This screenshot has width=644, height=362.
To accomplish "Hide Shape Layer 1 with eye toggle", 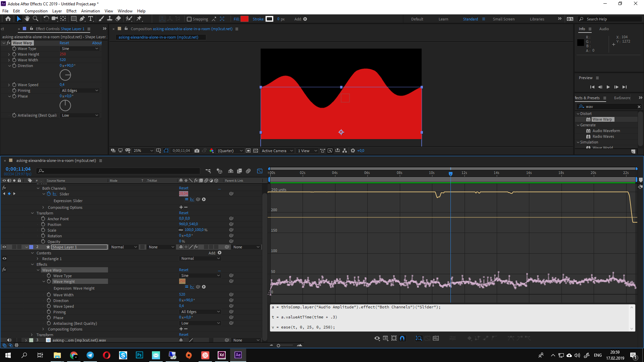I will (4, 247).
